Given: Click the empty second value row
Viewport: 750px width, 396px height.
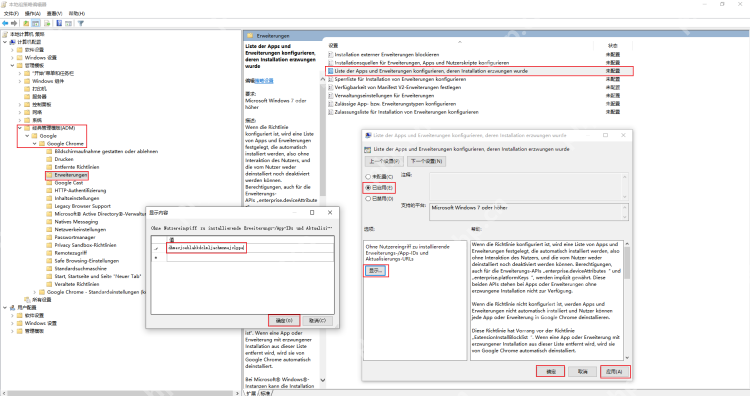Looking at the screenshot, I should (x=250, y=257).
